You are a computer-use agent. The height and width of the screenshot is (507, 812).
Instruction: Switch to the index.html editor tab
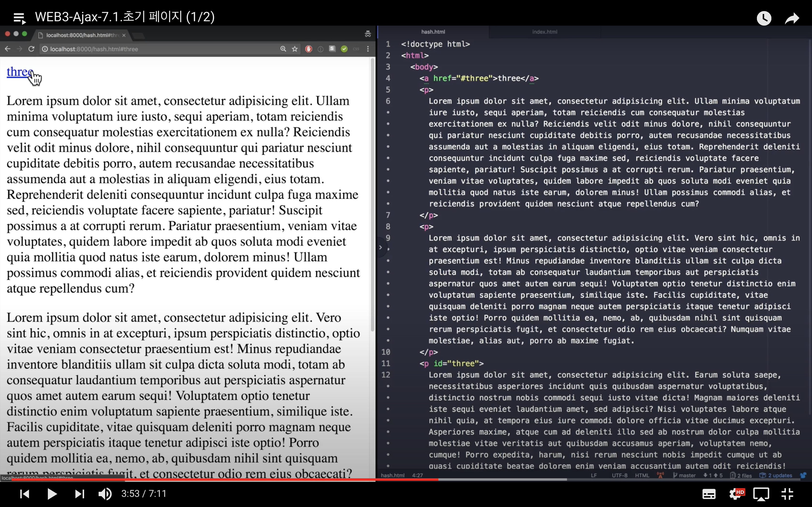(544, 32)
